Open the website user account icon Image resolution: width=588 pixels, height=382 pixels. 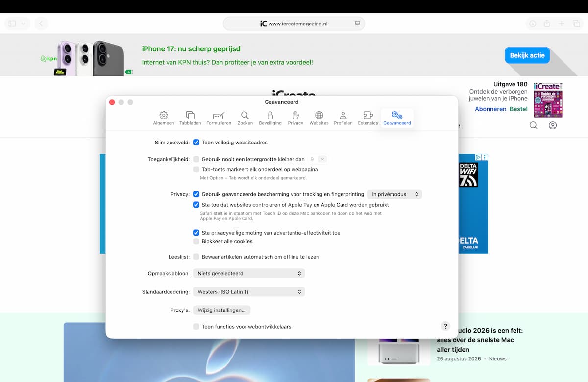[x=553, y=125]
